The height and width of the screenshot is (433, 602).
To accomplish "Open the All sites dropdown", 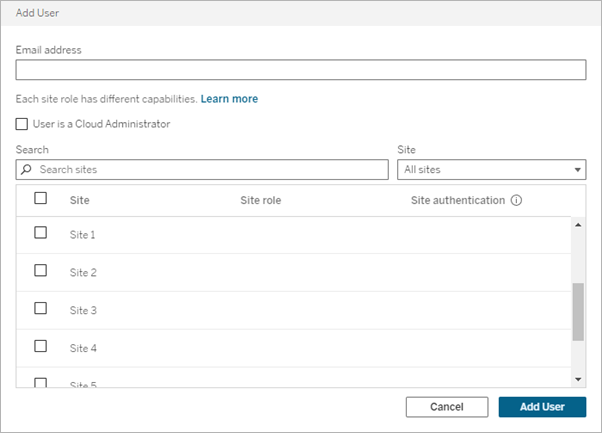I will (491, 170).
